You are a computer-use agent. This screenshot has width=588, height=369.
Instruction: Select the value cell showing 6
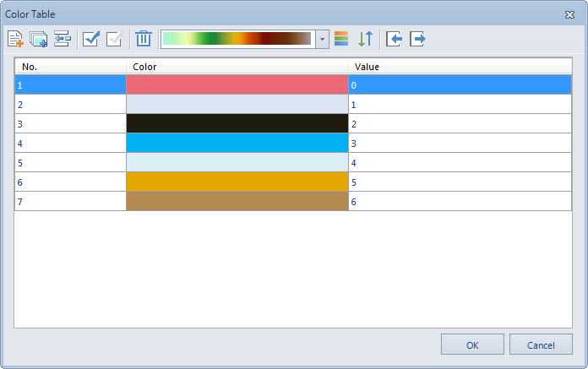click(x=460, y=202)
